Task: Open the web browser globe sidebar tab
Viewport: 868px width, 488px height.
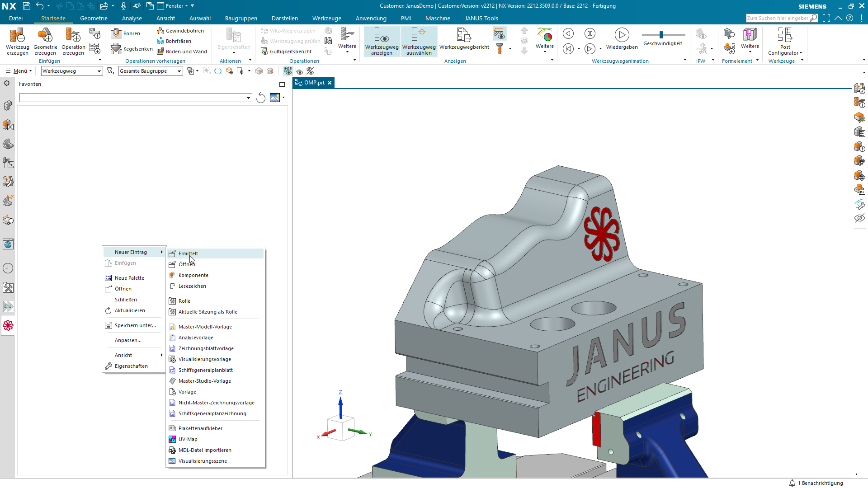Action: pyautogui.click(x=8, y=244)
